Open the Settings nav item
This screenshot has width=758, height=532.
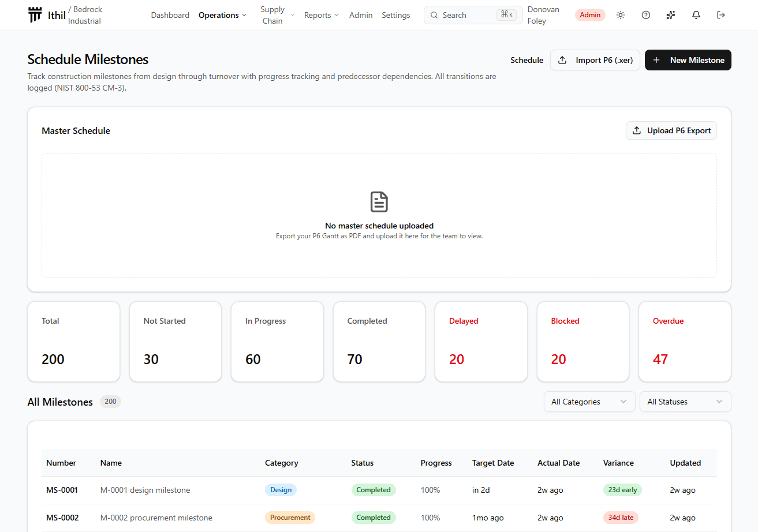(x=396, y=15)
